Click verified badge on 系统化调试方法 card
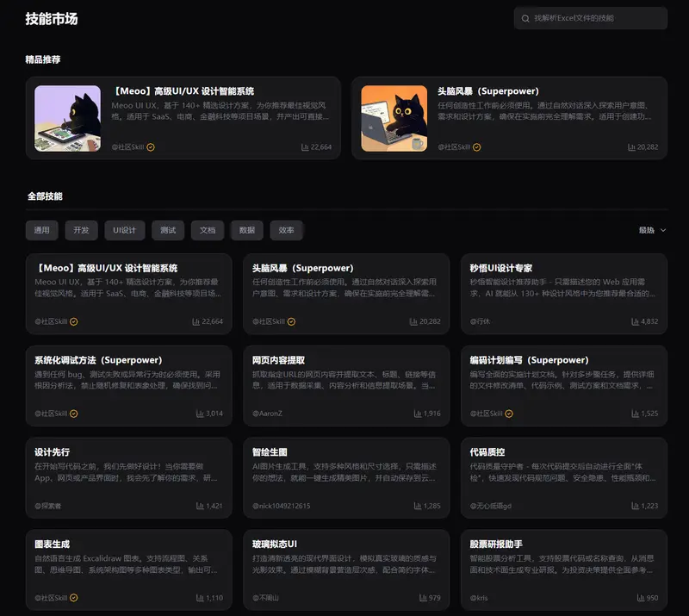Image resolution: width=689 pixels, height=616 pixels. pos(74,414)
